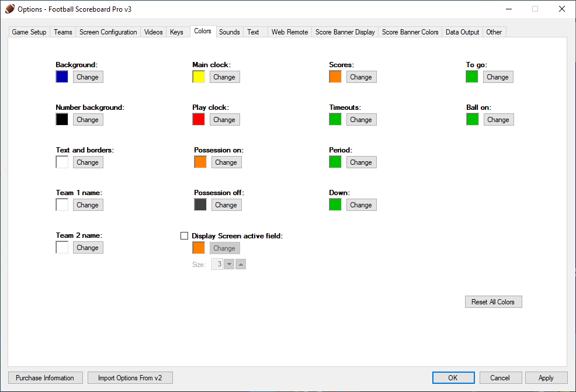Change the Team 1 name color
The width and height of the screenshot is (576, 392).
(x=88, y=205)
